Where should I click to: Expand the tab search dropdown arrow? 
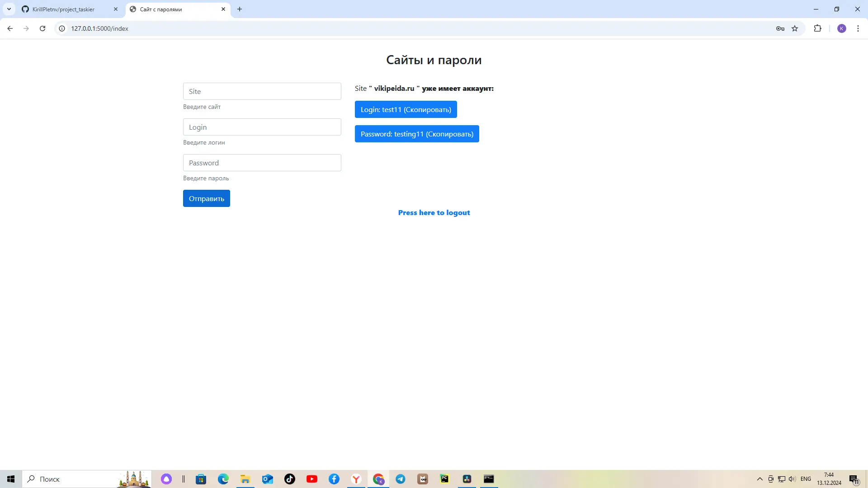(x=9, y=9)
